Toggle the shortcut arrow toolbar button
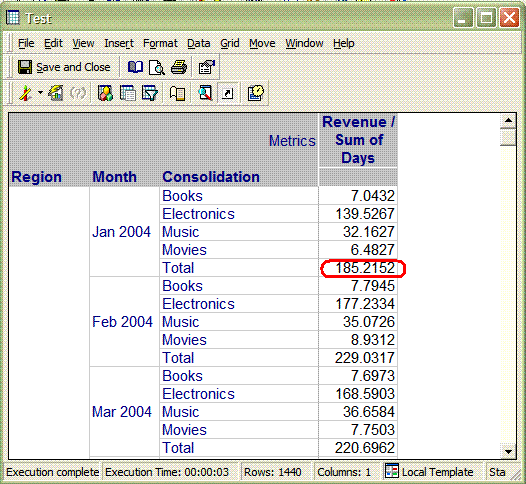 point(228,93)
